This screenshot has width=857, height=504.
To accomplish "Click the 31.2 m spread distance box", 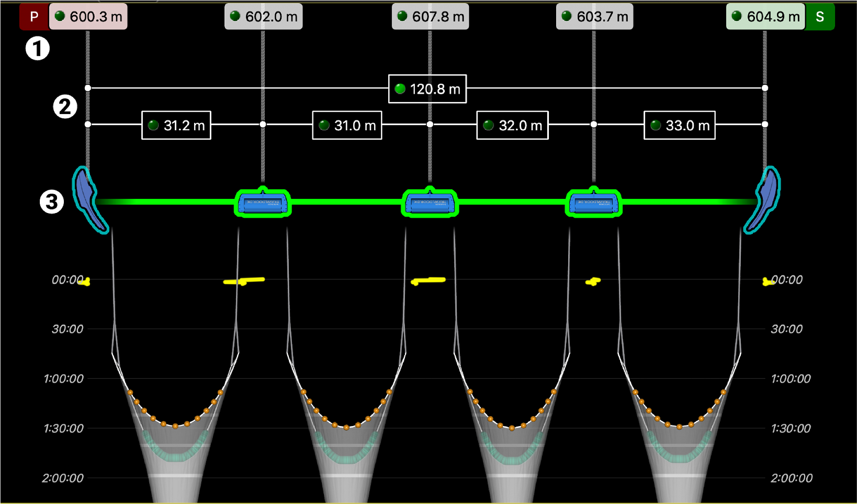I will (x=176, y=126).
